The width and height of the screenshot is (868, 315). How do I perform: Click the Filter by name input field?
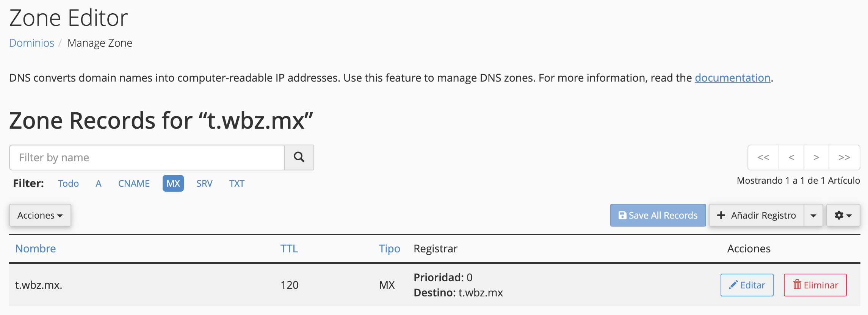coord(147,157)
